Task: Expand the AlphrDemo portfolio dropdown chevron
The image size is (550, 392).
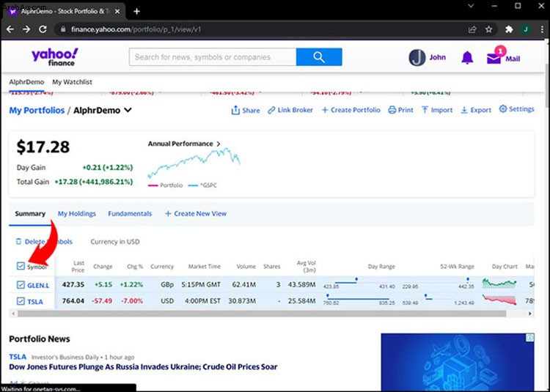Action: click(128, 110)
